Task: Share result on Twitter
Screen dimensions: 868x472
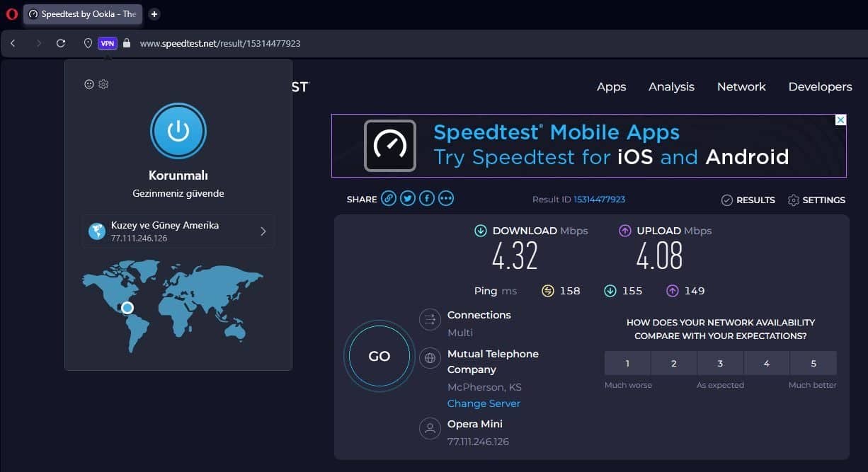Action: point(408,199)
